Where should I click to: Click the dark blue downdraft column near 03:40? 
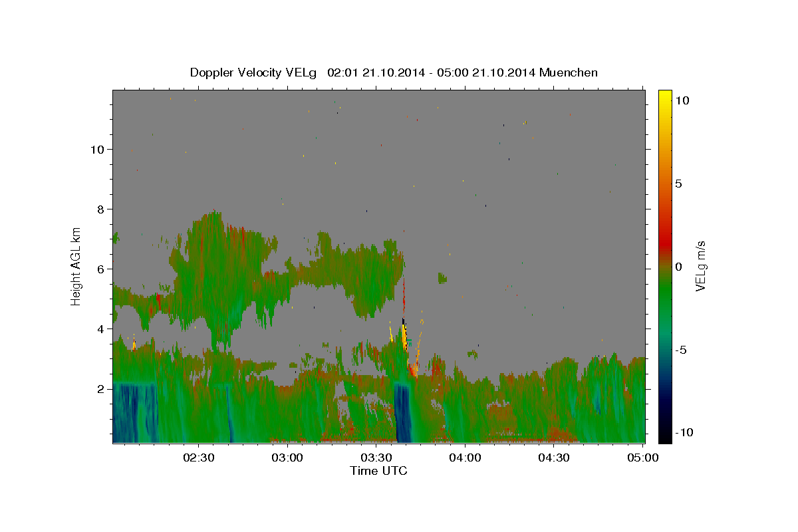[x=403, y=412]
